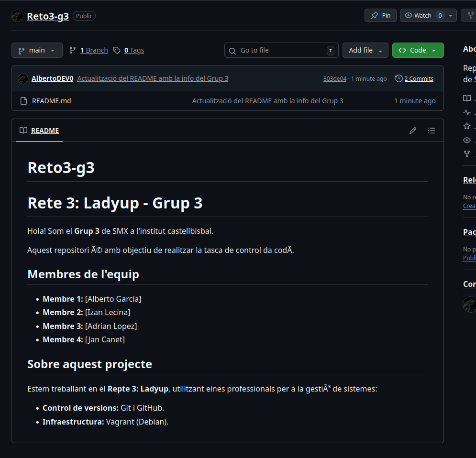This screenshot has width=476, height=458.
Task: Expand the Watch notification options arrow
Action: (451, 15)
